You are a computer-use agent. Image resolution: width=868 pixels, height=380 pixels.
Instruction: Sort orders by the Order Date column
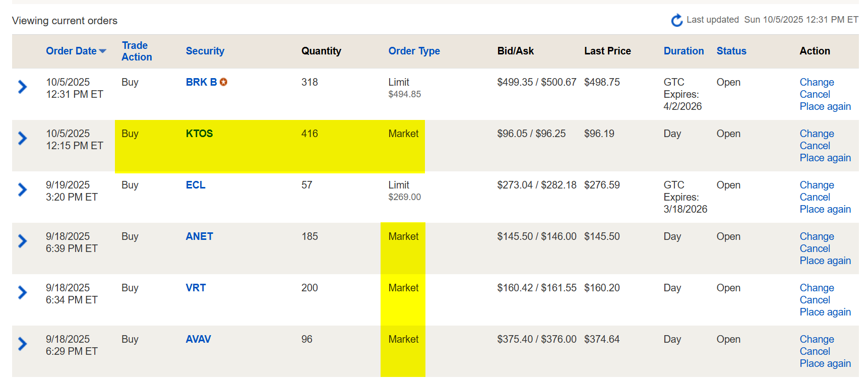pyautogui.click(x=71, y=51)
